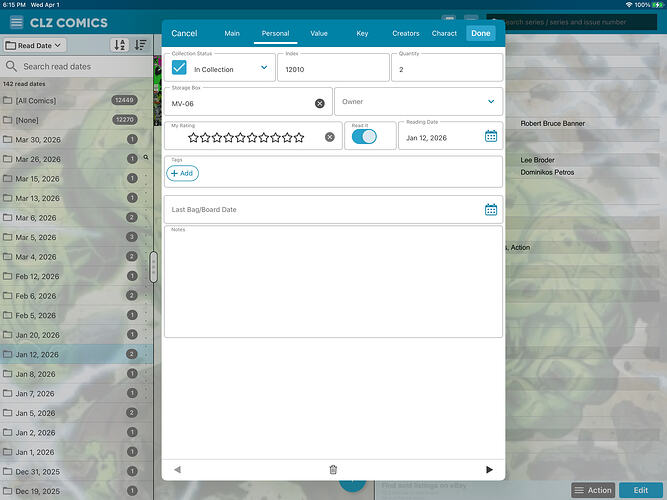This screenshot has width=667, height=500.
Task: Open the Last Bag/Board Date calendar
Action: coord(491,209)
